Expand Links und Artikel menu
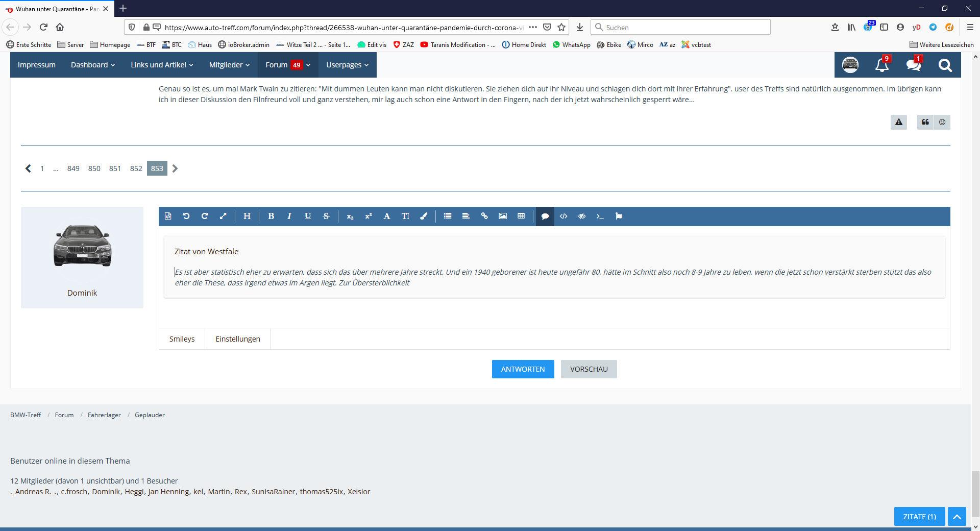This screenshot has height=531, width=980. click(x=162, y=65)
